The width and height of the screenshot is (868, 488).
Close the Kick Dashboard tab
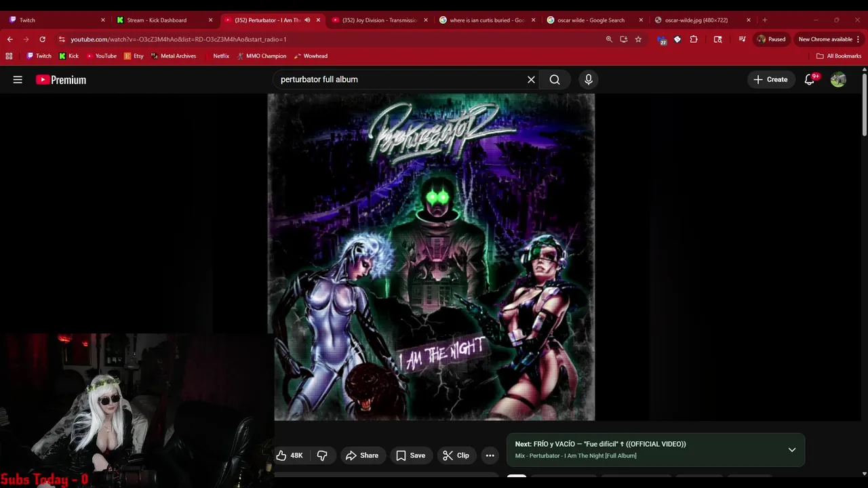(x=210, y=20)
